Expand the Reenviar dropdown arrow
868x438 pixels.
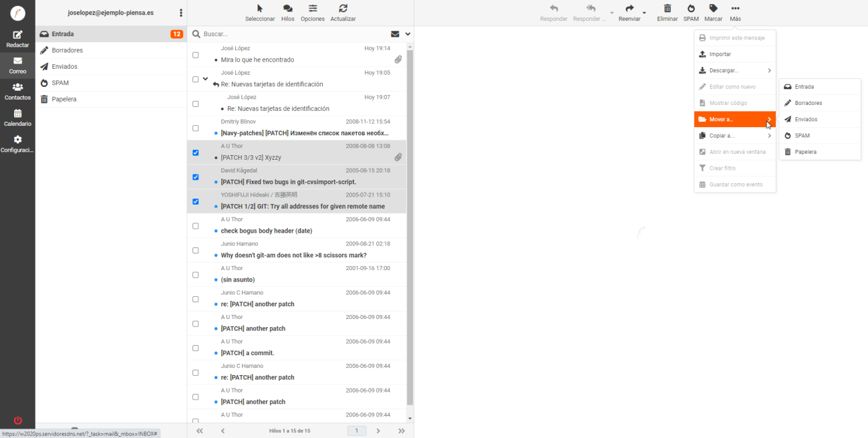(644, 13)
